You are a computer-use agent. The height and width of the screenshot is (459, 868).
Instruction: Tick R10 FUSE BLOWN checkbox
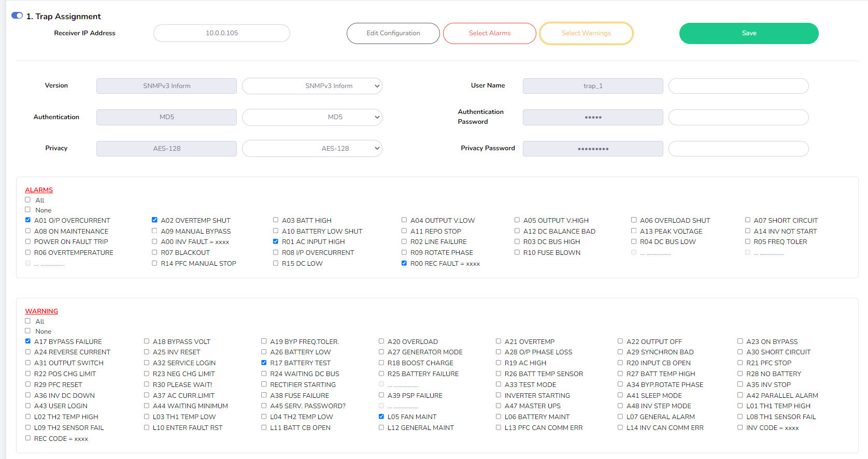[517, 252]
